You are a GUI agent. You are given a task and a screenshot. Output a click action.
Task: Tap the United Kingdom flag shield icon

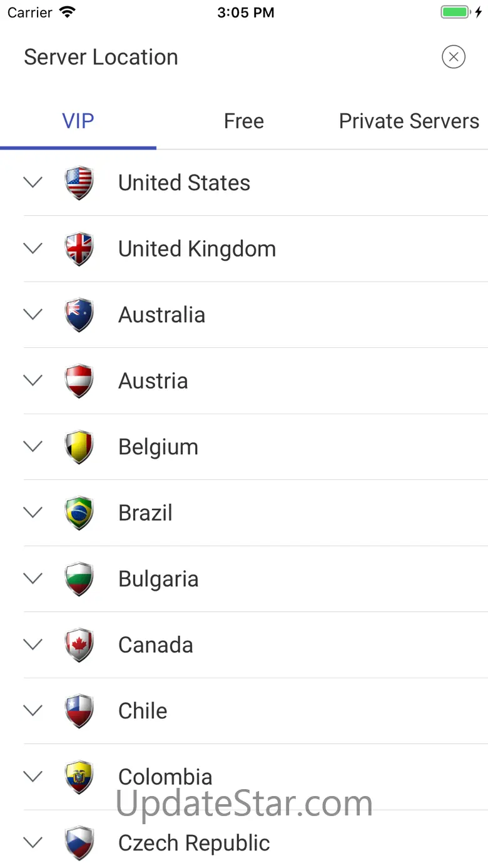click(79, 248)
